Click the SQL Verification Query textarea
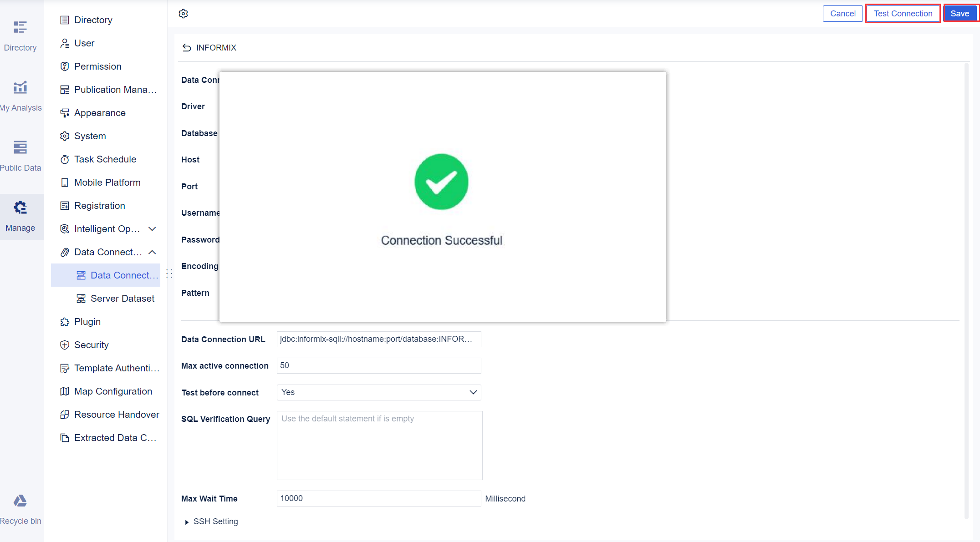The width and height of the screenshot is (980, 542). pyautogui.click(x=379, y=446)
